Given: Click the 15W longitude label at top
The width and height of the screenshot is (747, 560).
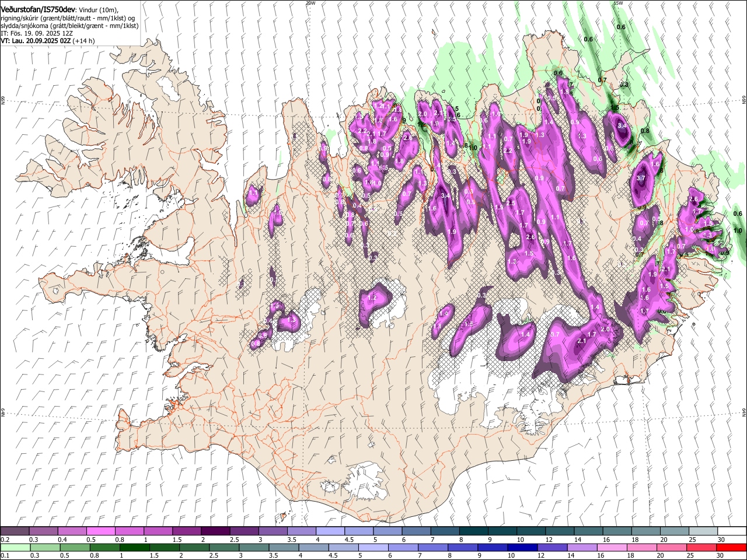Looking at the screenshot, I should tap(618, 3).
